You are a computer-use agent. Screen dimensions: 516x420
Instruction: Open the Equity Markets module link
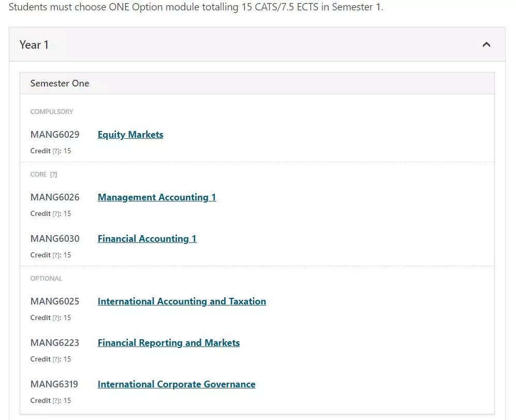point(130,135)
